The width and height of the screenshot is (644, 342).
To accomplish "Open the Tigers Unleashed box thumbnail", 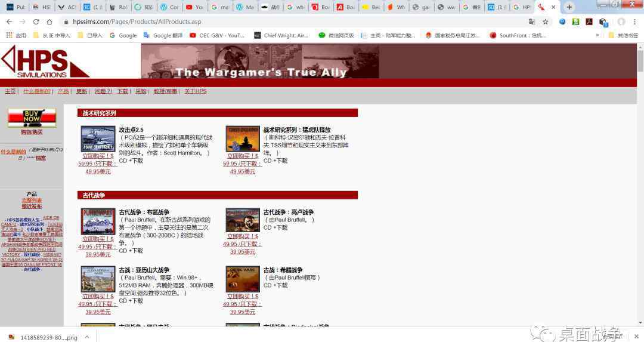I will pos(243,139).
